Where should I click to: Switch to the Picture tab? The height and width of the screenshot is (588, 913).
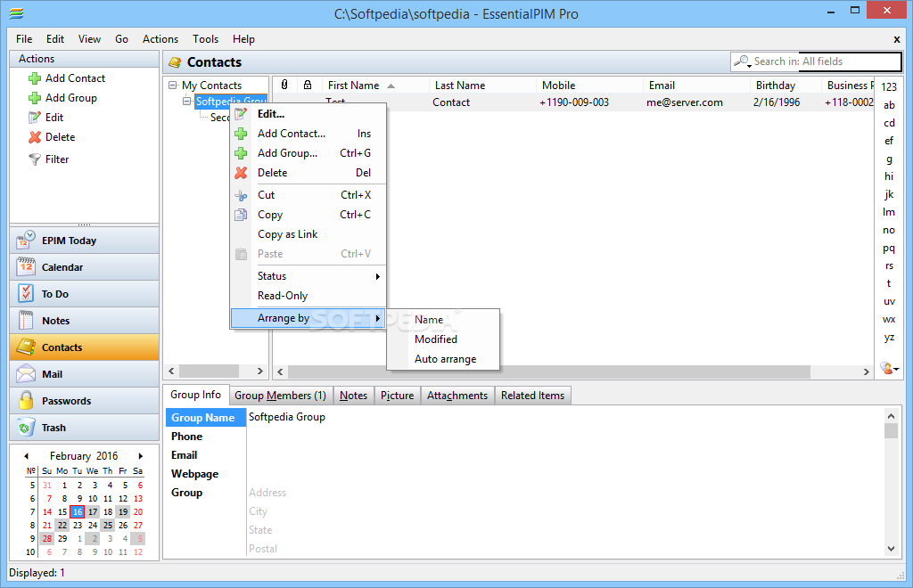pos(397,396)
